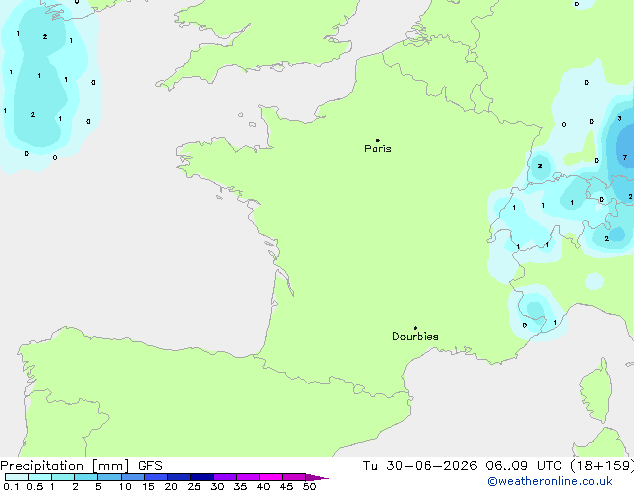Screen dimensions: 634x490
Task: Click the '40' legend scale label
Action: click(263, 486)
